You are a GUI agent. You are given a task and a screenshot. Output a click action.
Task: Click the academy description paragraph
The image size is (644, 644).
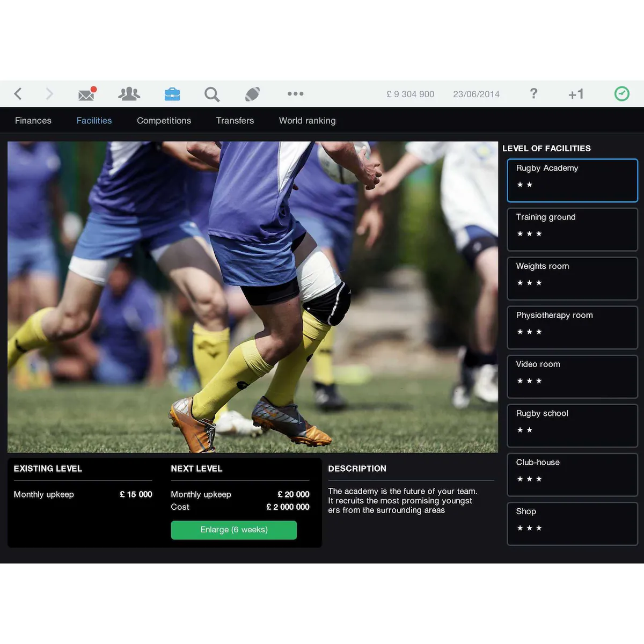402,501
